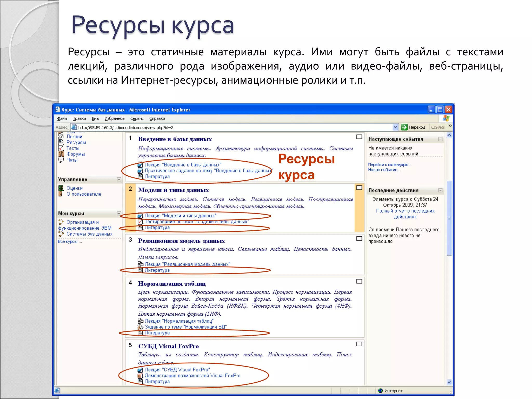Click the СУБД Visual FoxPro section heading

(x=168, y=346)
